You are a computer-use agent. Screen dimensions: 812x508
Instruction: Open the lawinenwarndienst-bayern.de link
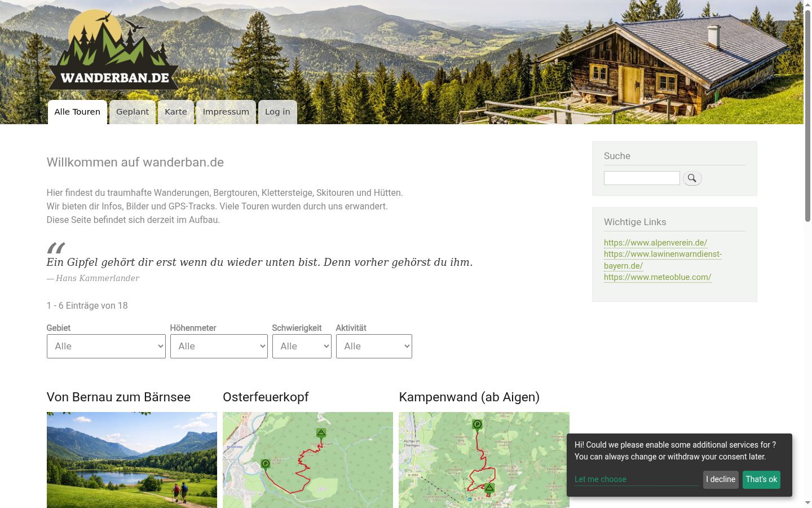663,260
